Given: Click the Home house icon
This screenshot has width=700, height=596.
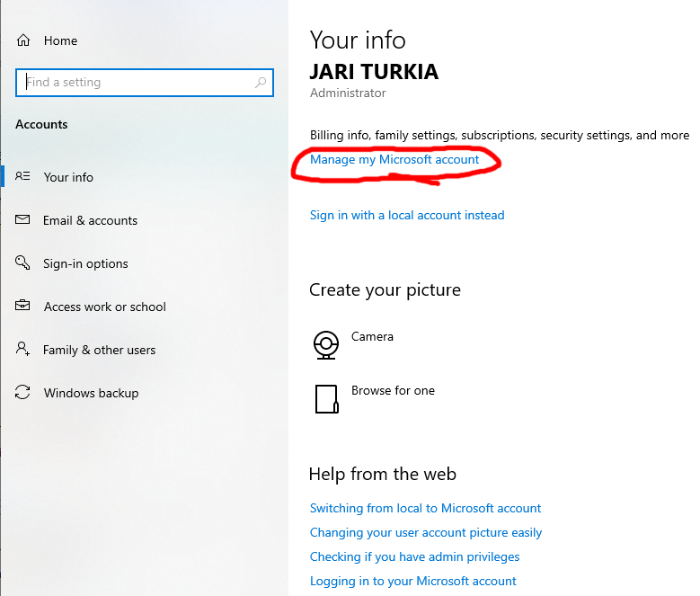Looking at the screenshot, I should [x=23, y=40].
